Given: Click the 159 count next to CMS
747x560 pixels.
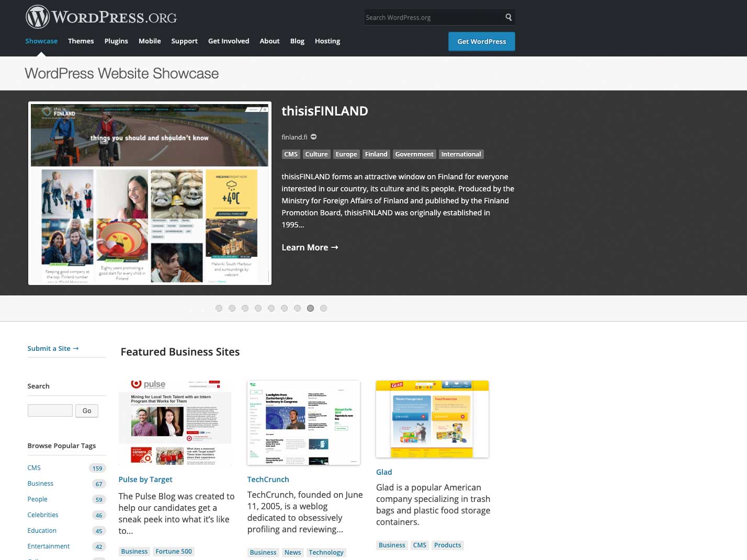Looking at the screenshot, I should [x=97, y=468].
